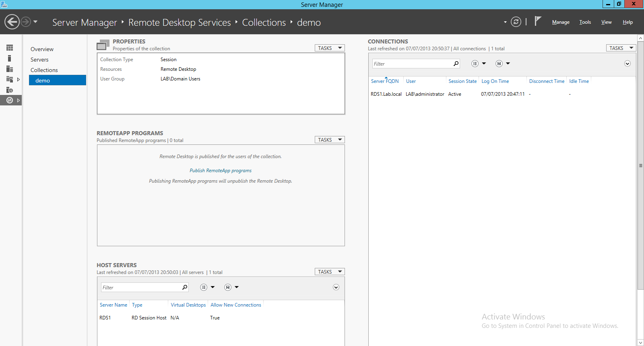Open the Connections TASKS dropdown

pos(621,48)
